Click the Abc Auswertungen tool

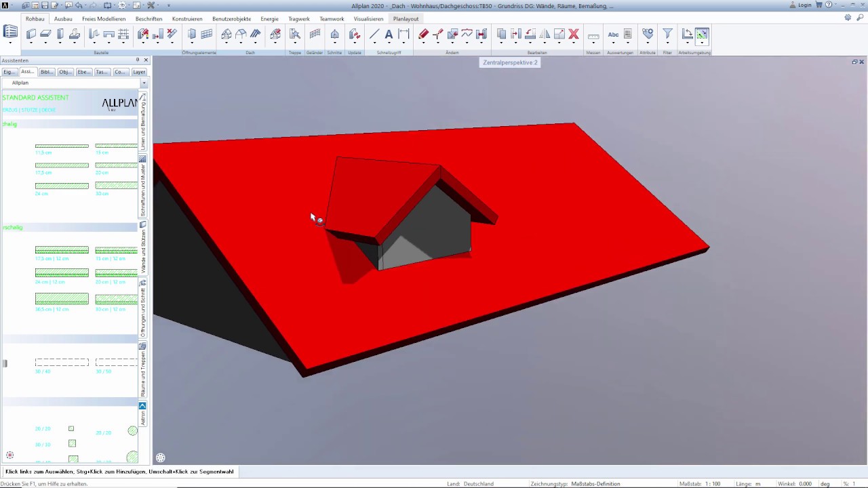point(613,34)
